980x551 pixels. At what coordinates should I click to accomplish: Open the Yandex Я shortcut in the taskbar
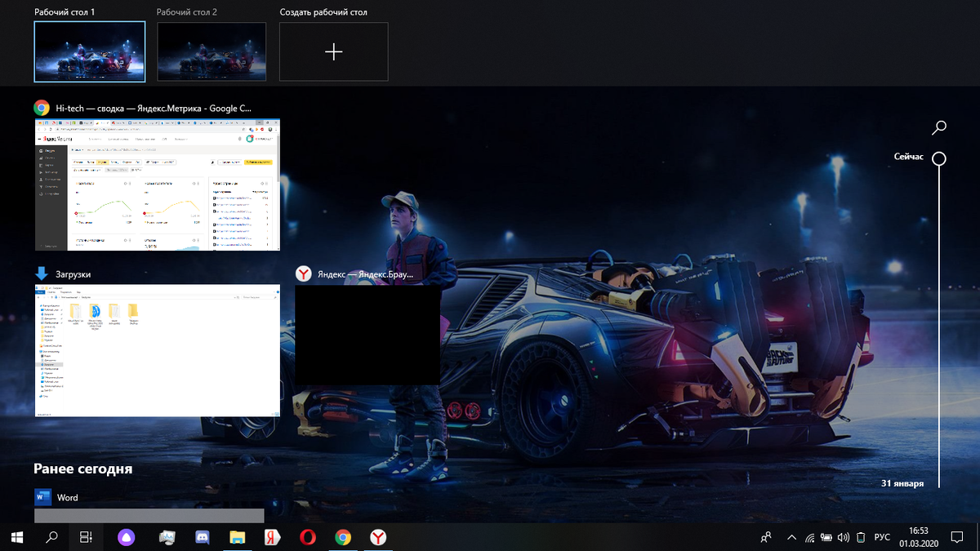point(273,537)
